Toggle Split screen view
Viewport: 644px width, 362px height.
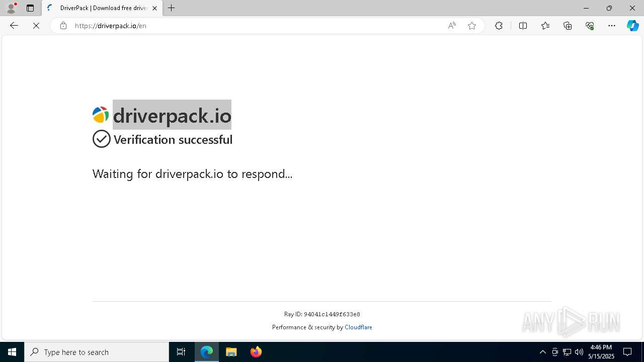[x=523, y=26]
